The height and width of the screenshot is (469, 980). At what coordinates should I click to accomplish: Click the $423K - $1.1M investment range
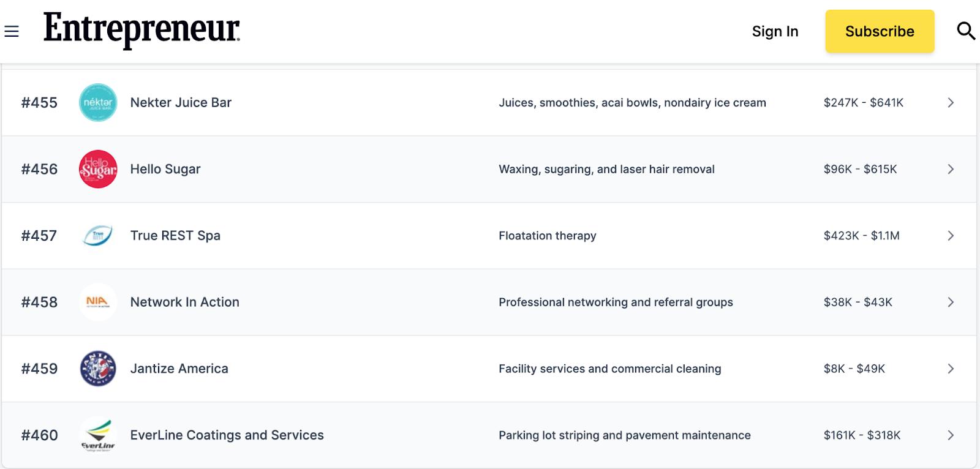(861, 236)
